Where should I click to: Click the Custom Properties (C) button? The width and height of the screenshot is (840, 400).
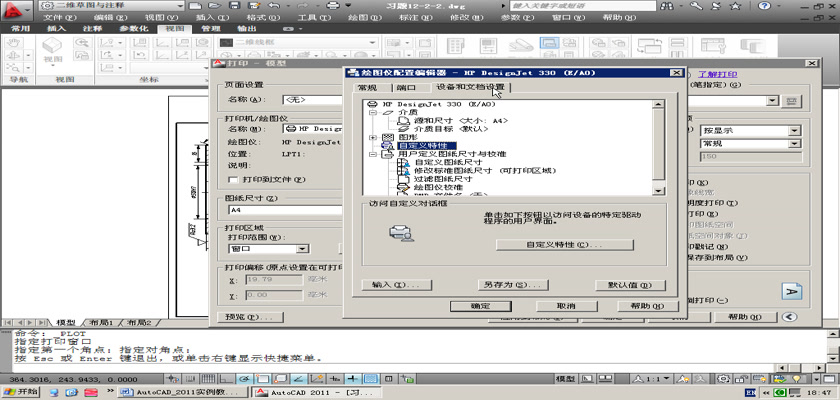pyautogui.click(x=565, y=245)
